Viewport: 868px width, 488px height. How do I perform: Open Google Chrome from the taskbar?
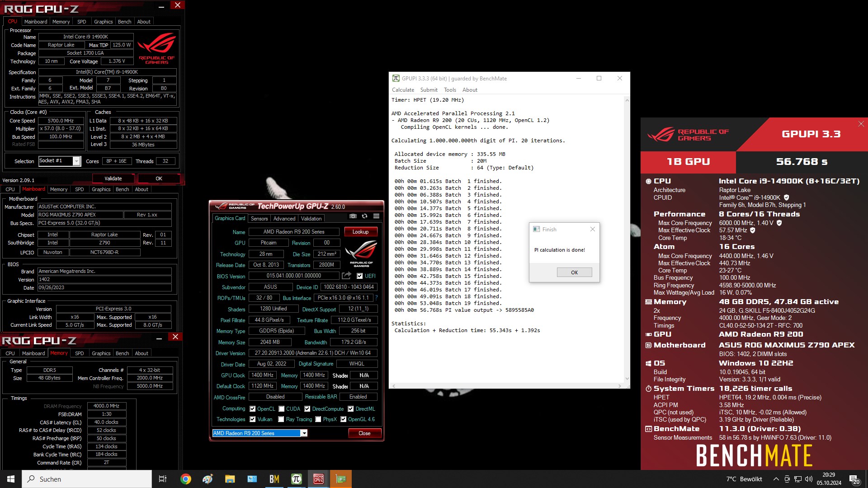185,479
